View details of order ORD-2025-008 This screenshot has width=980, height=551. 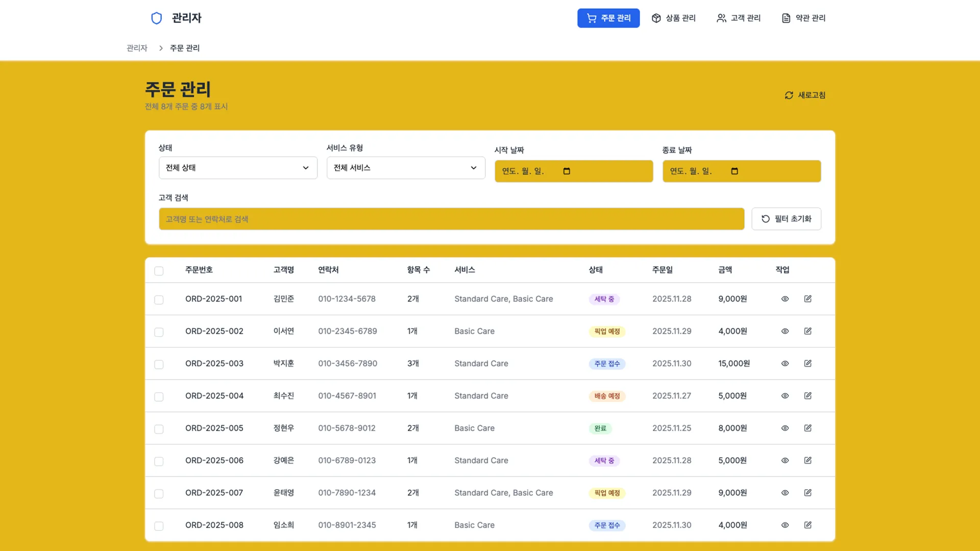785,525
